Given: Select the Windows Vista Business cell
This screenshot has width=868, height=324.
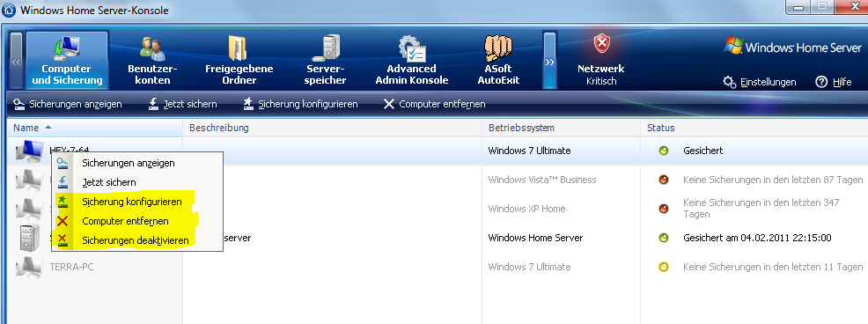Looking at the screenshot, I should pos(542,180).
